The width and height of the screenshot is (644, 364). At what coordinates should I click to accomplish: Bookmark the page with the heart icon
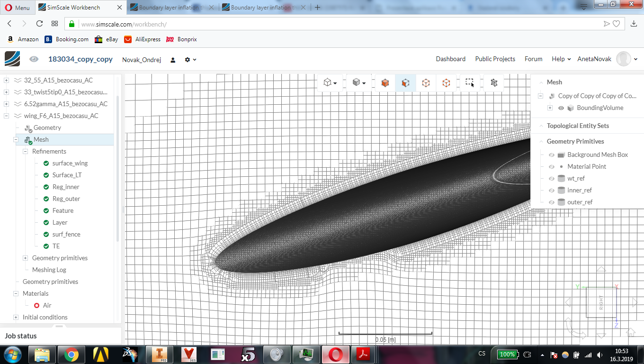[x=616, y=24]
